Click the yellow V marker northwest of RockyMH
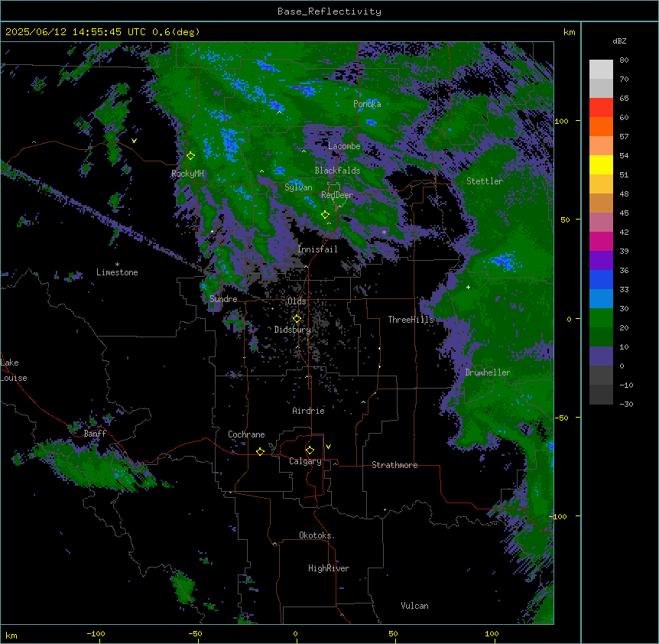659x644 pixels. (x=134, y=141)
